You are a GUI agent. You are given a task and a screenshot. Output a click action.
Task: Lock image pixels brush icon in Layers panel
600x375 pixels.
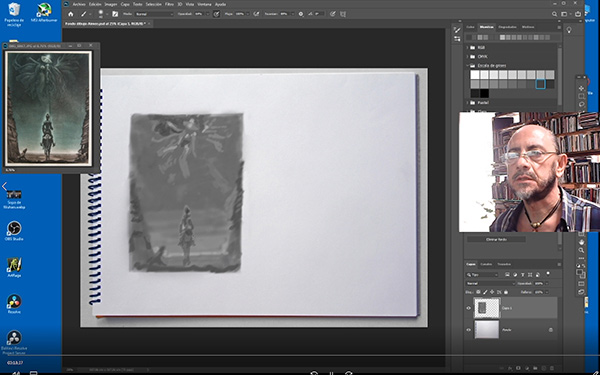coord(485,292)
